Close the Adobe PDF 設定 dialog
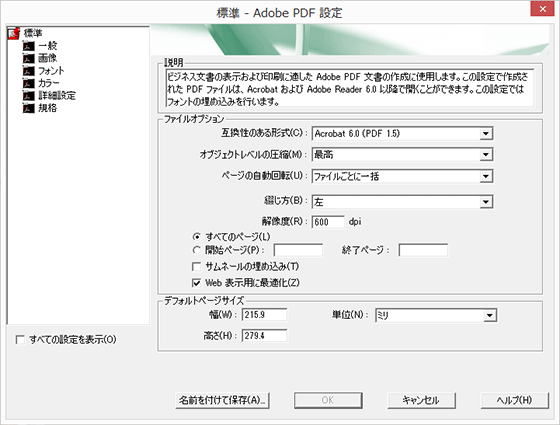This screenshot has width=560, height=425. point(542,9)
